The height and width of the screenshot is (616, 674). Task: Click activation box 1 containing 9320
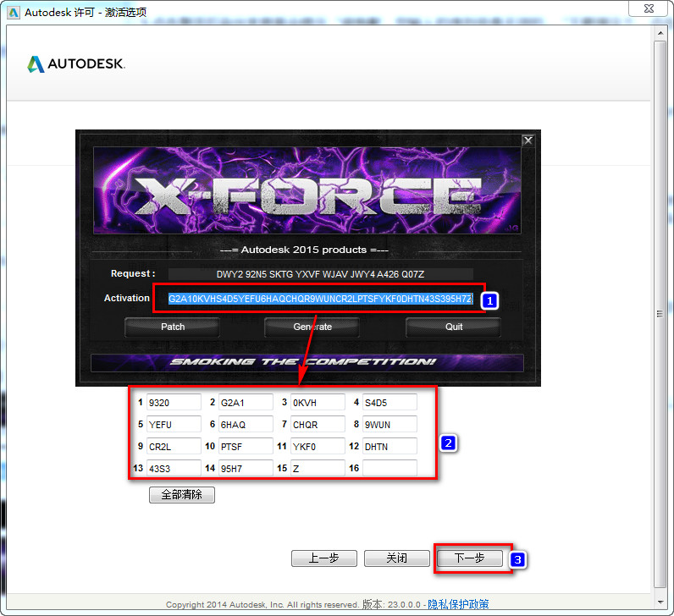click(x=174, y=403)
